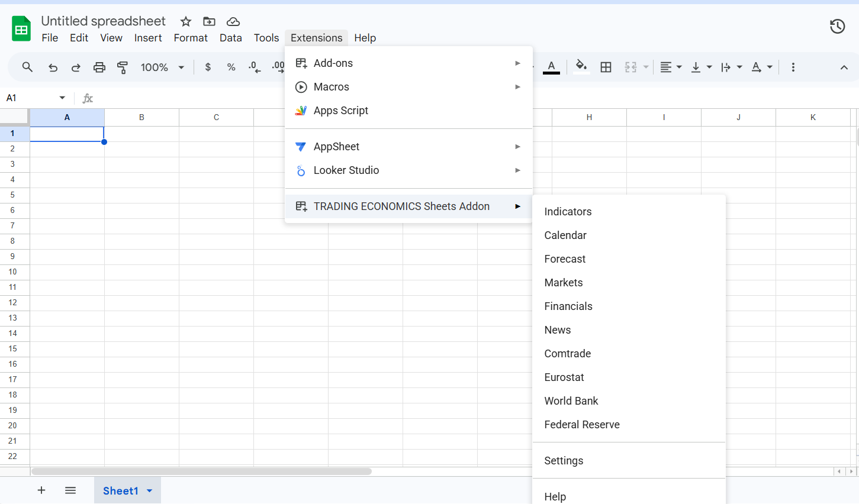Choose Forecast from the addon submenu

coord(629,259)
